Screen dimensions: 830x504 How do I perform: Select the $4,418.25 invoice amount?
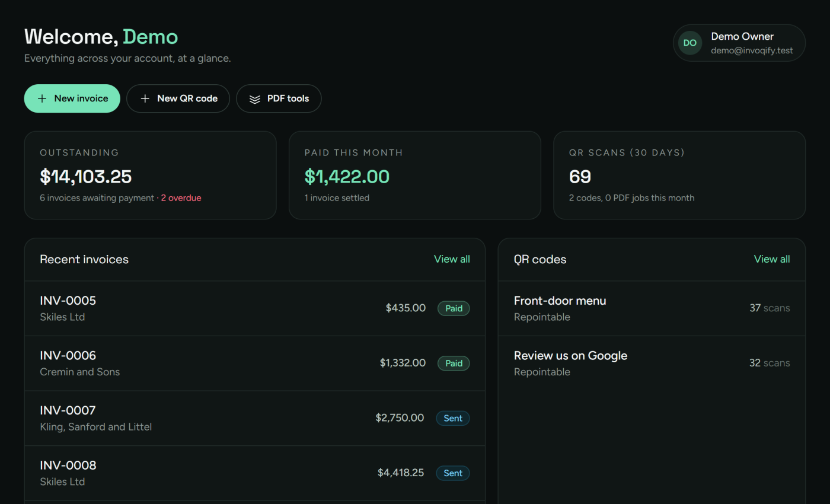coord(401,473)
